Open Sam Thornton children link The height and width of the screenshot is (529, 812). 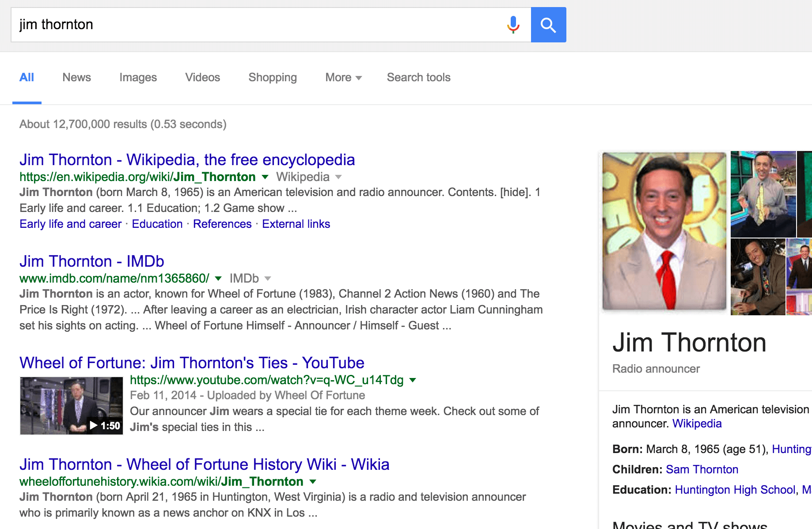(x=702, y=469)
